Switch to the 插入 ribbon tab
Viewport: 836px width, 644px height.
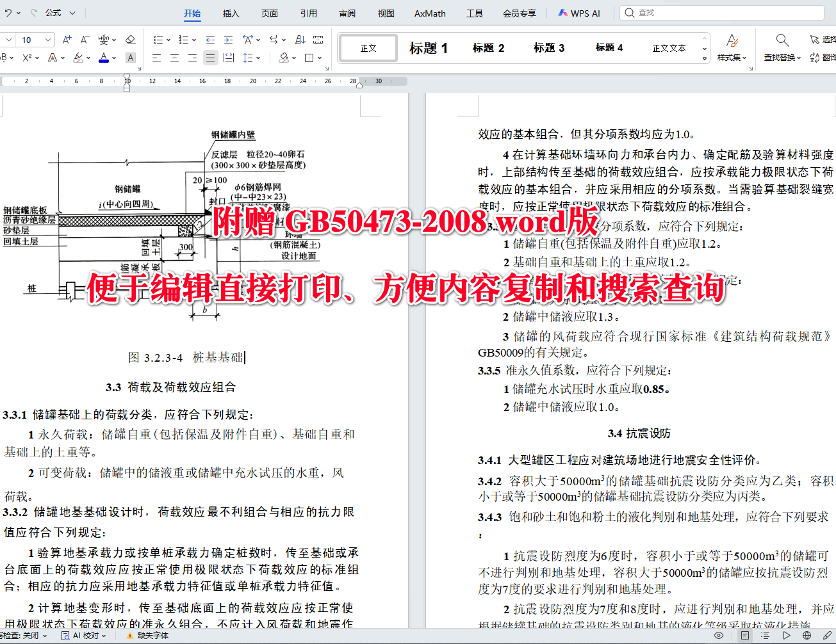230,12
